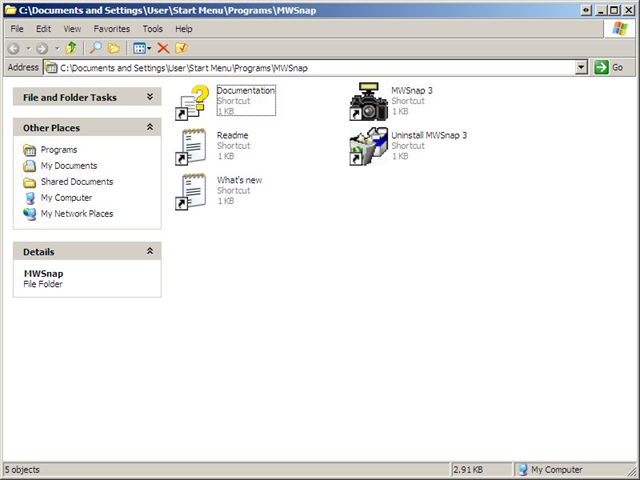
Task: Select the What's new file name
Action: 239,180
